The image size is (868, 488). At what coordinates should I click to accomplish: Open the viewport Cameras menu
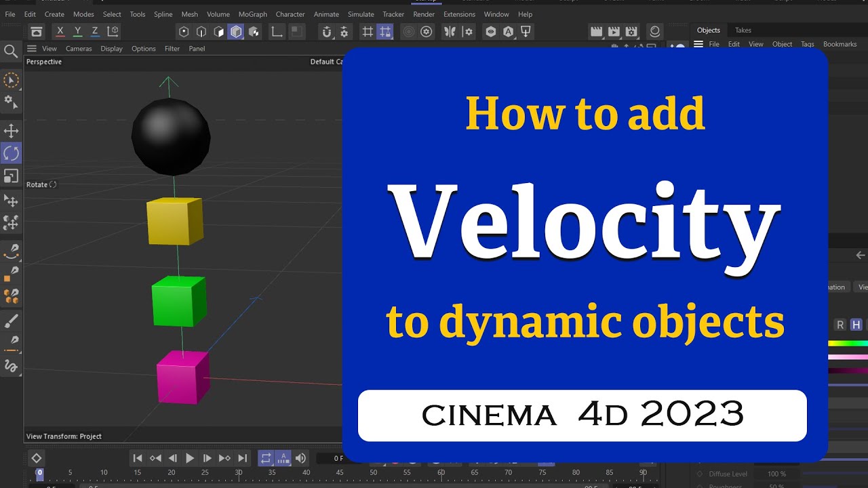[79, 49]
